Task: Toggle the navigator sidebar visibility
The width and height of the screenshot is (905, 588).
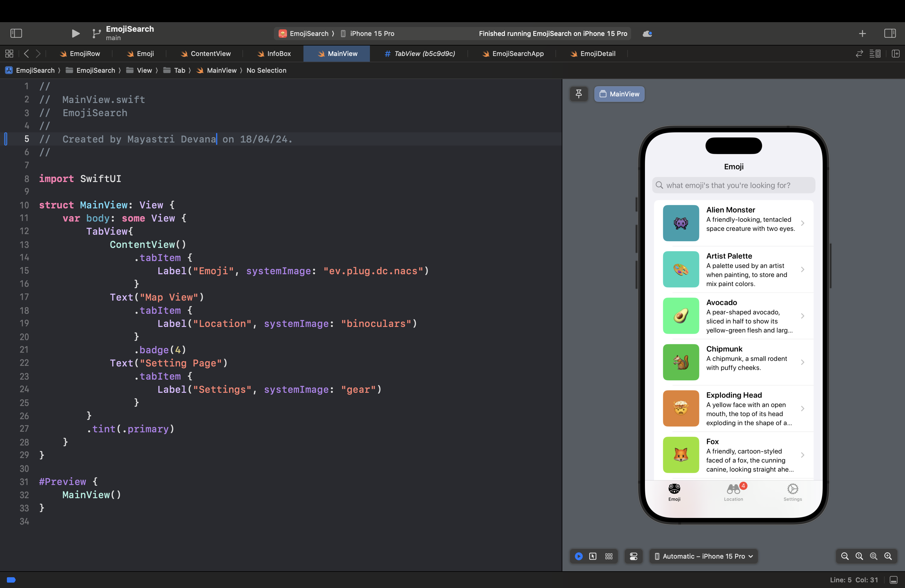Action: tap(16, 34)
